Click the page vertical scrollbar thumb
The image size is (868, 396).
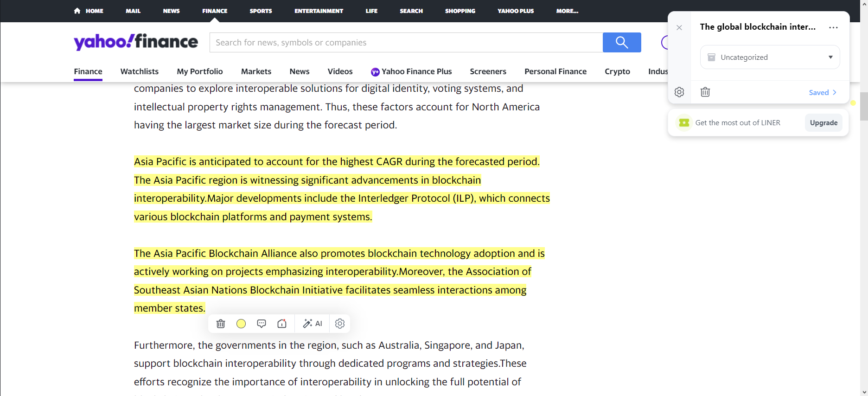(864, 106)
